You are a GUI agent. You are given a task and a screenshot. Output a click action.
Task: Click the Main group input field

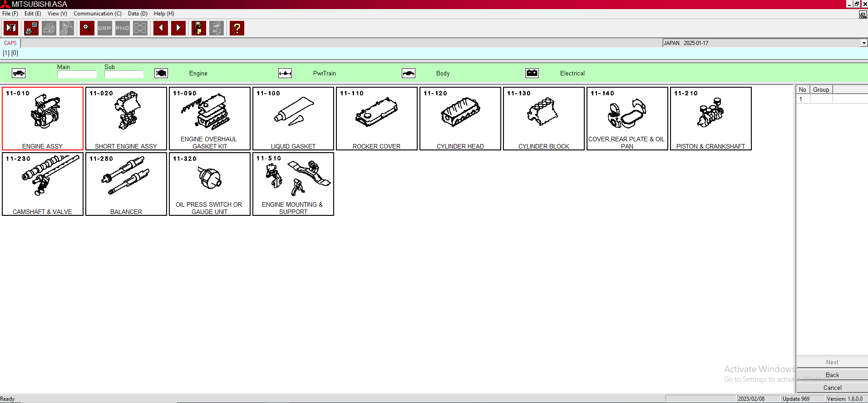[x=77, y=74]
